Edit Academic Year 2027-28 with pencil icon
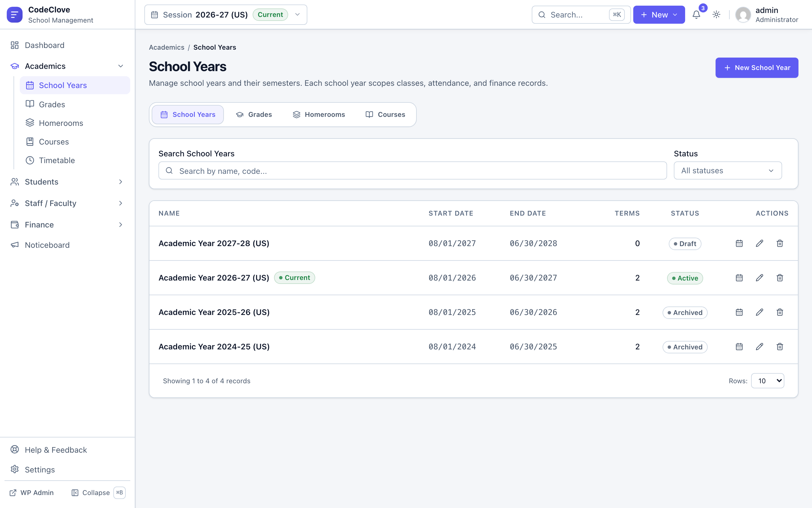812x508 pixels. coord(760,243)
